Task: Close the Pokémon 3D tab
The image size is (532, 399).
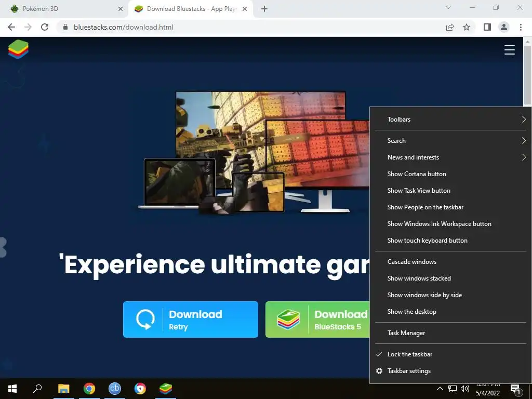Action: 120,9
